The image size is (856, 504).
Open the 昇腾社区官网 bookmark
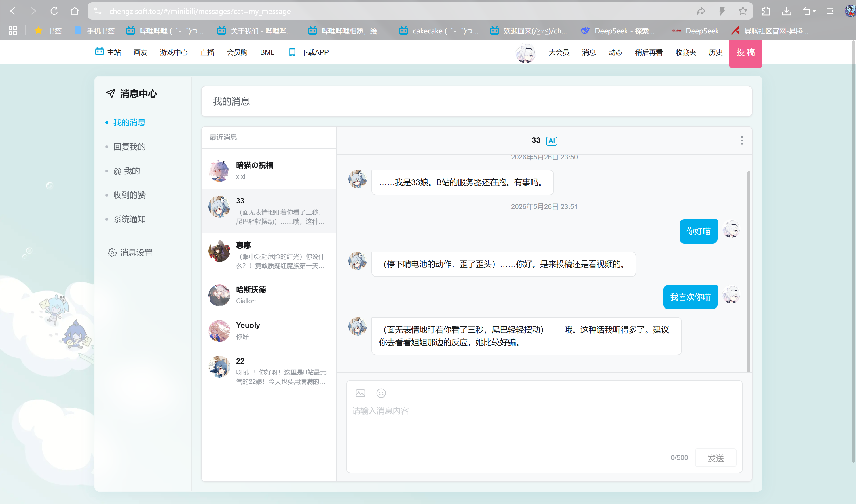pyautogui.click(x=770, y=31)
